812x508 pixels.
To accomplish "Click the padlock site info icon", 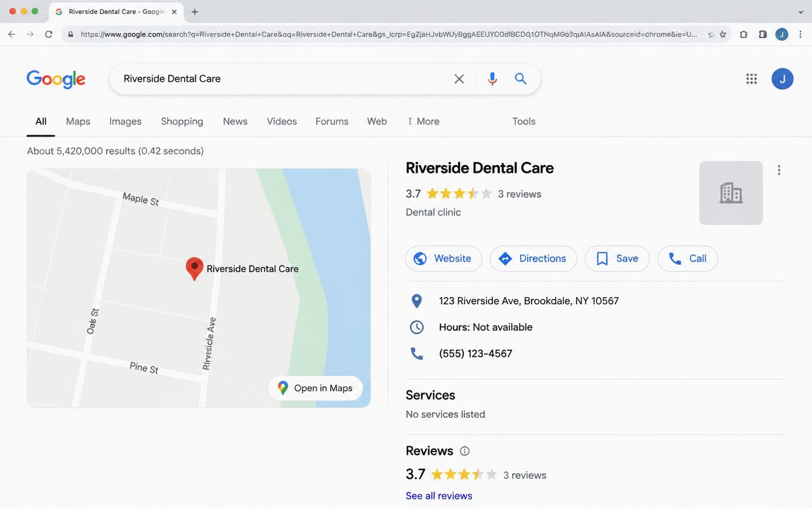I will click(x=70, y=34).
